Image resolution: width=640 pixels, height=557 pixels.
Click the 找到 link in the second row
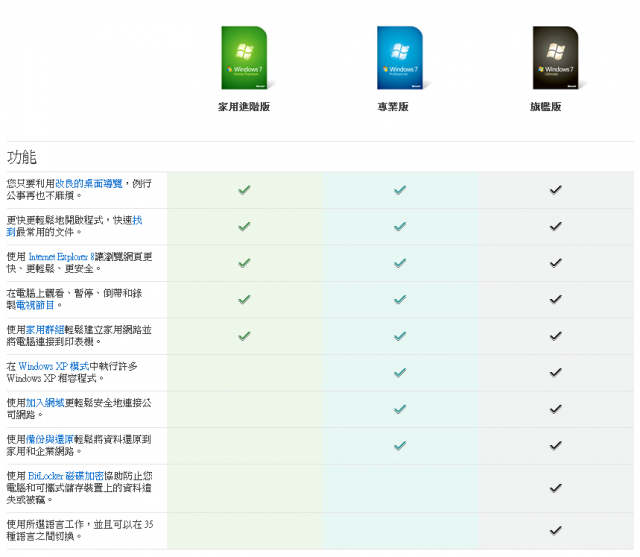pos(137,220)
